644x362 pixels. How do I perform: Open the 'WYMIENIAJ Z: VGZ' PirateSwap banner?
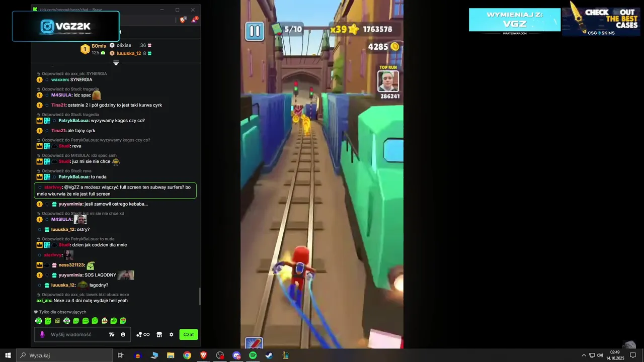tap(515, 20)
